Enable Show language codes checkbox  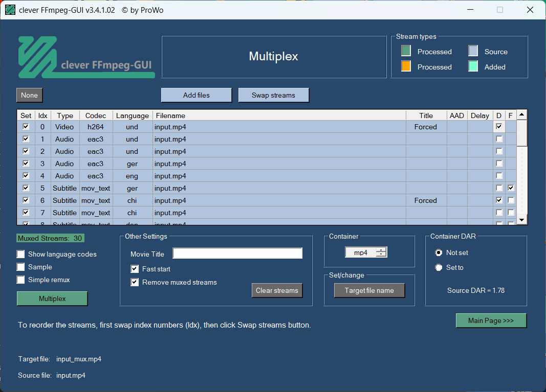click(x=21, y=254)
